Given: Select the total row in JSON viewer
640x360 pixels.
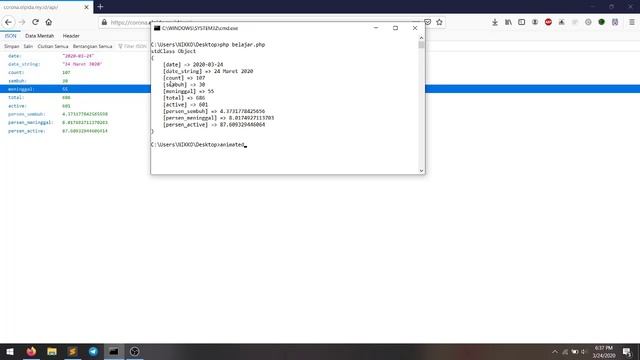Looking at the screenshot, I should 75,98.
